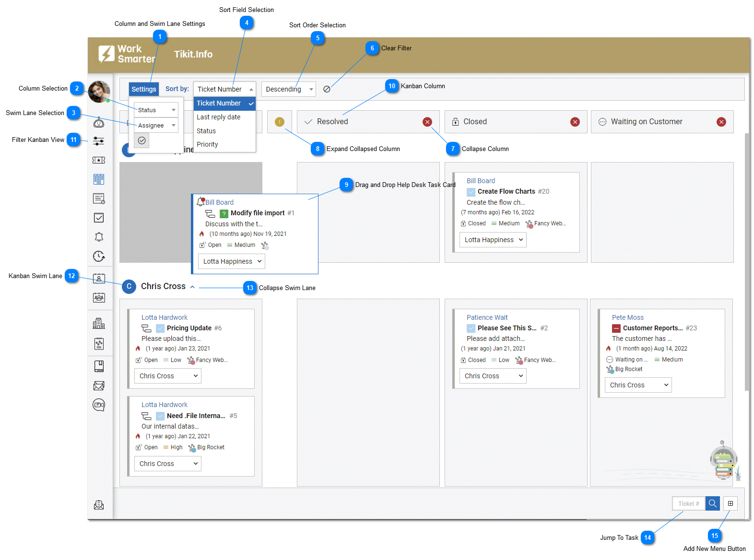The width and height of the screenshot is (754, 560).
Task: Click the subtask tree icon on Pricing Update card
Action: (x=146, y=328)
